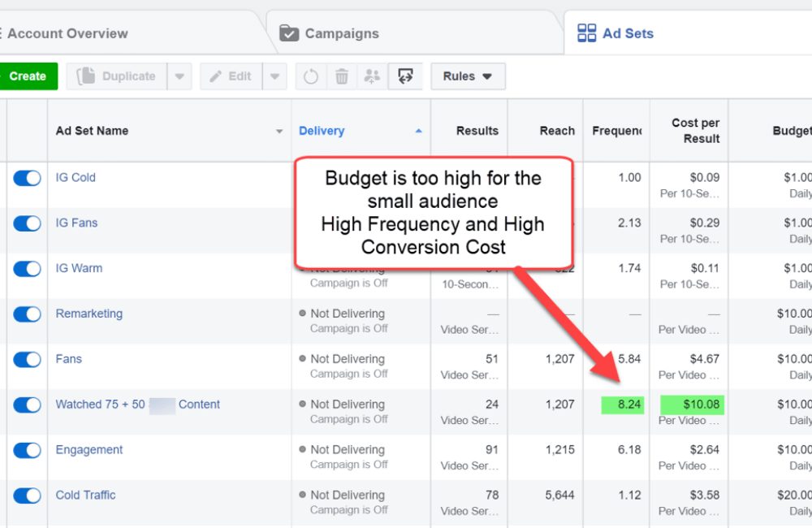
Task: Toggle off the IG Cold ad set
Action: click(27, 178)
